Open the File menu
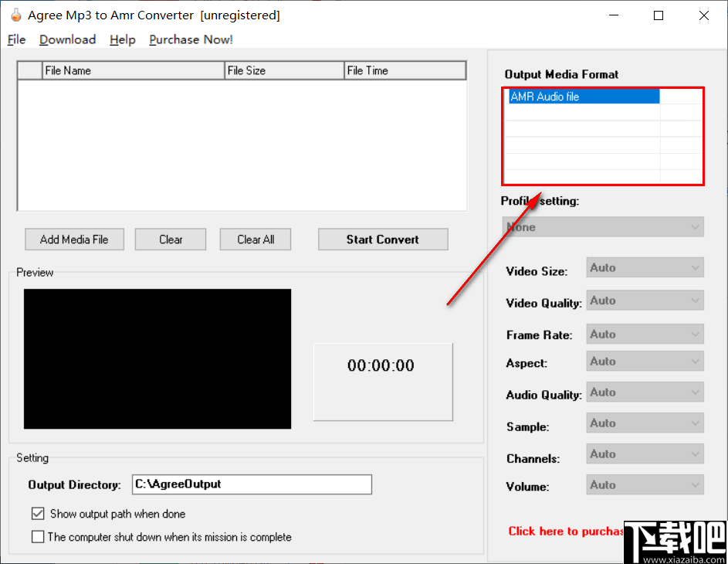The image size is (728, 564). click(x=15, y=39)
